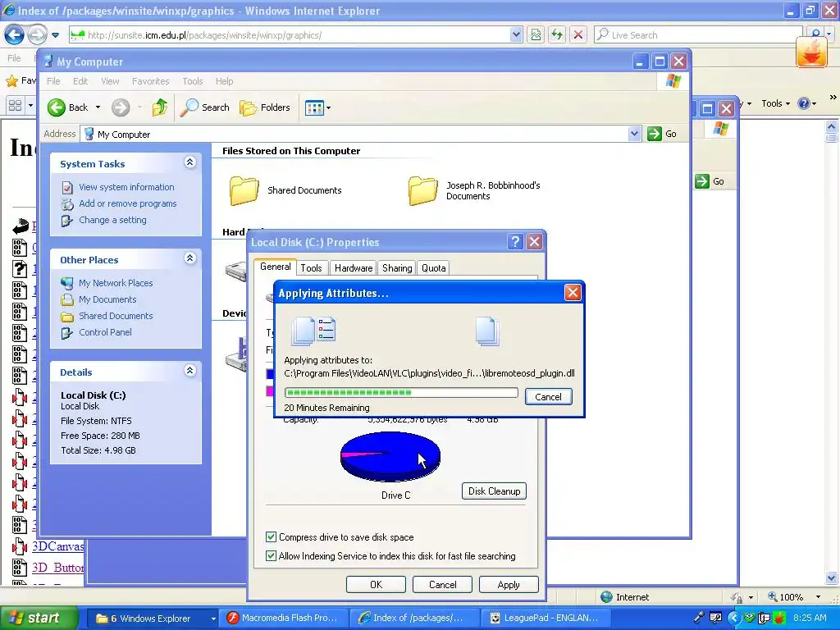Click Go button in the background Explorer window
Image resolution: width=840 pixels, height=630 pixels.
pyautogui.click(x=710, y=181)
